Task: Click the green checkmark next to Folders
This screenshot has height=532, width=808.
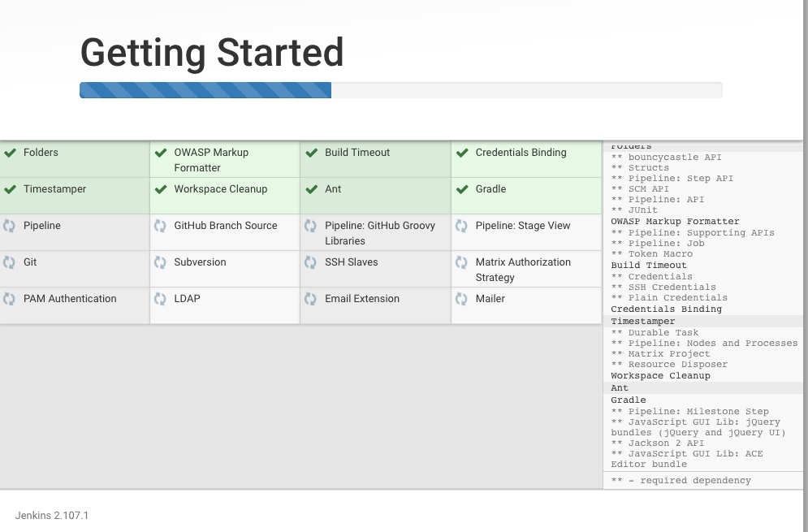Action: 10,153
